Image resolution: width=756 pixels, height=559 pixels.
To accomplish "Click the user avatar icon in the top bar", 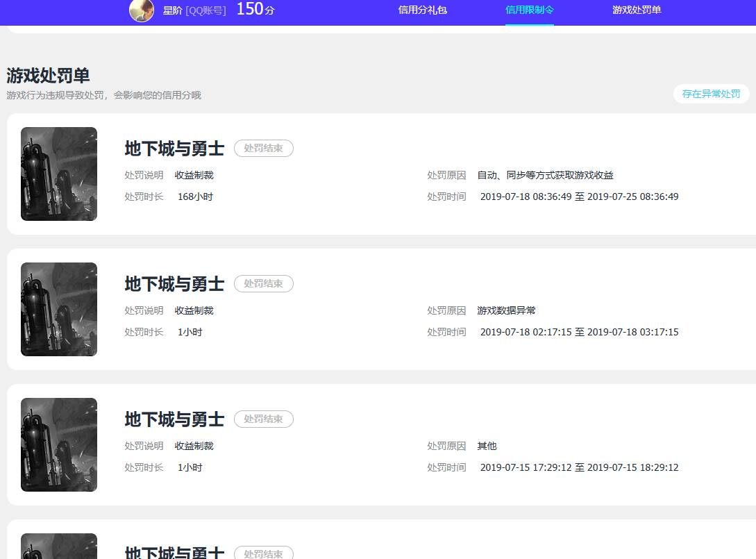I will click(142, 12).
